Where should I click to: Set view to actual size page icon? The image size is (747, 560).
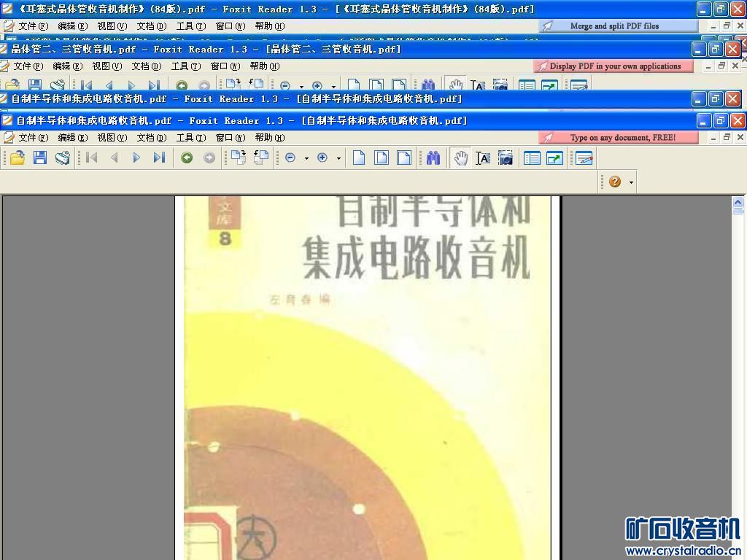click(x=359, y=157)
